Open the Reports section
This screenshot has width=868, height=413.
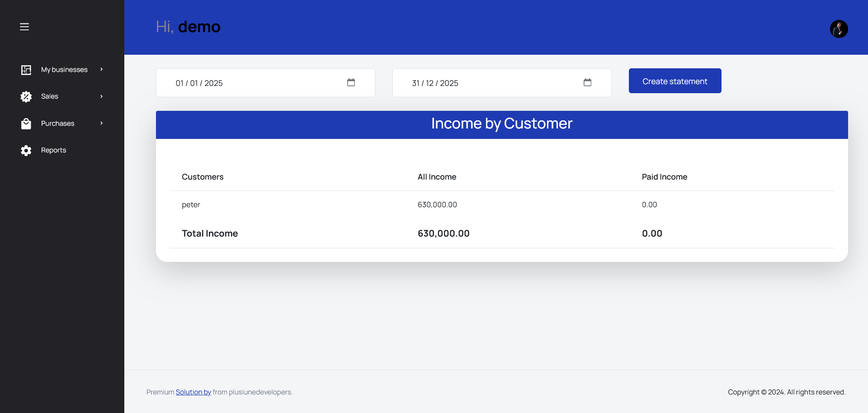53,150
